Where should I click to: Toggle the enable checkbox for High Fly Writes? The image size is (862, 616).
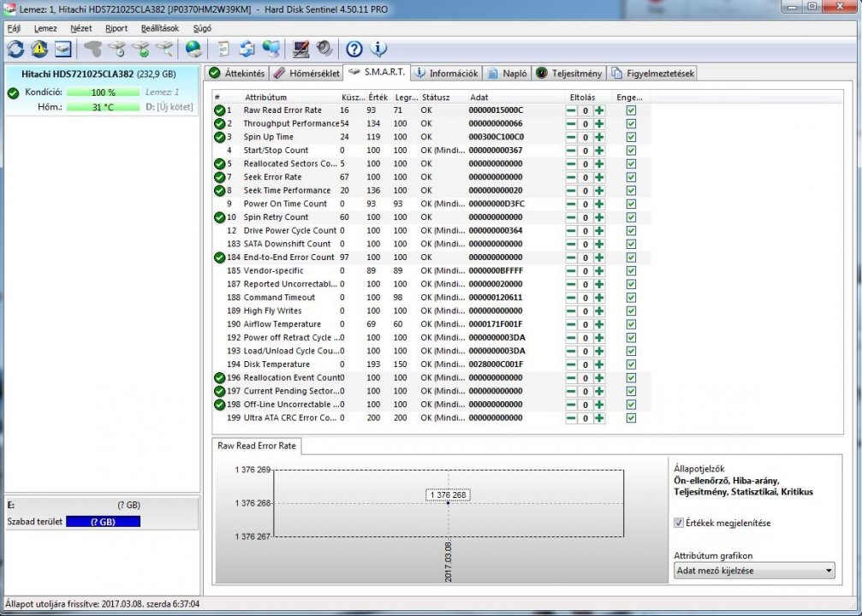pyautogui.click(x=631, y=311)
